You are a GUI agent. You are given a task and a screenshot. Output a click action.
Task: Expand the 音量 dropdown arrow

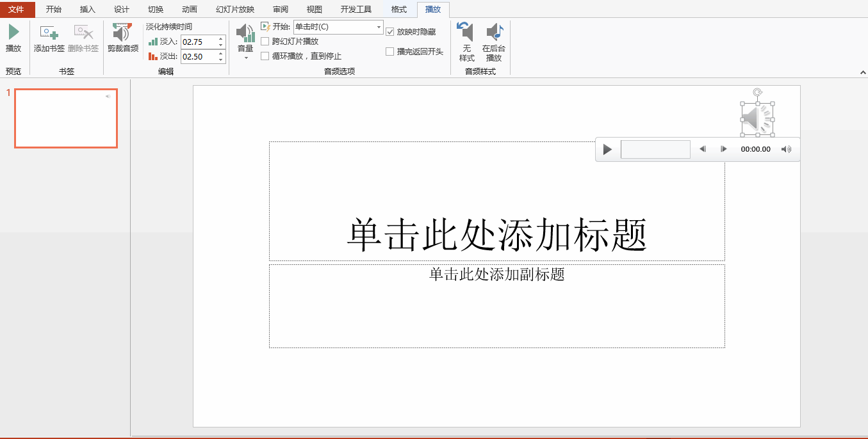click(x=245, y=56)
